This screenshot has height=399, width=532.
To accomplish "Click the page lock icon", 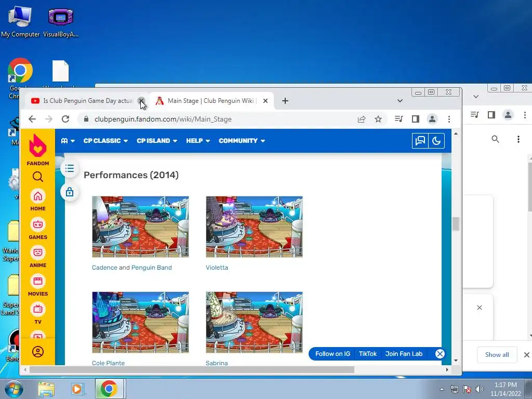I will pyautogui.click(x=70, y=192).
